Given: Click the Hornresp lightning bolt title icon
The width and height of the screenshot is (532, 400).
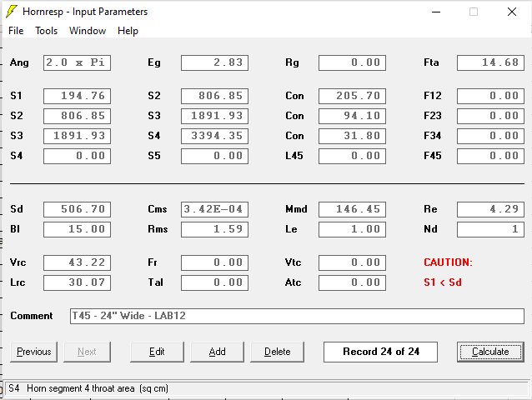Looking at the screenshot, I should tap(11, 12).
